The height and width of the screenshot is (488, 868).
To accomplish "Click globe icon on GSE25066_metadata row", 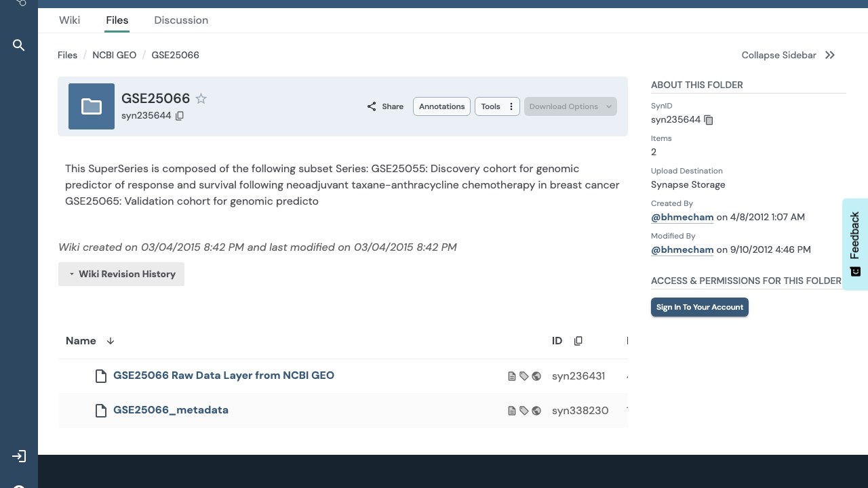I will (x=536, y=411).
